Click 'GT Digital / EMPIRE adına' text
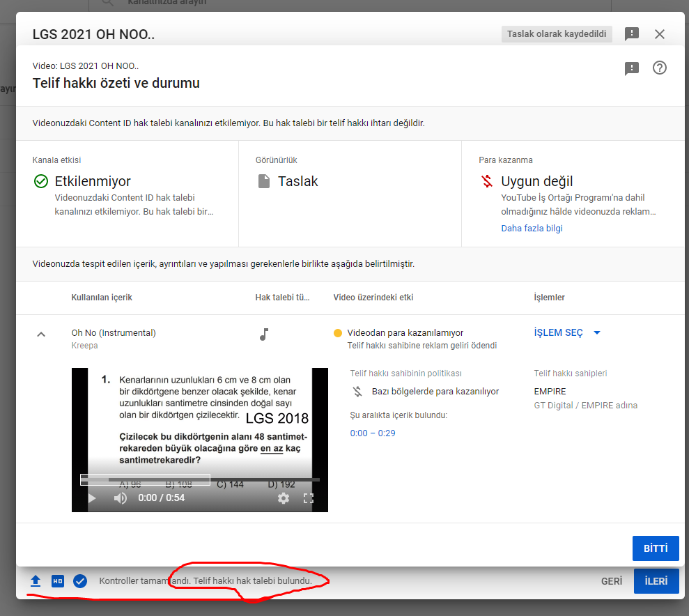This screenshot has height=616, width=689. click(586, 405)
